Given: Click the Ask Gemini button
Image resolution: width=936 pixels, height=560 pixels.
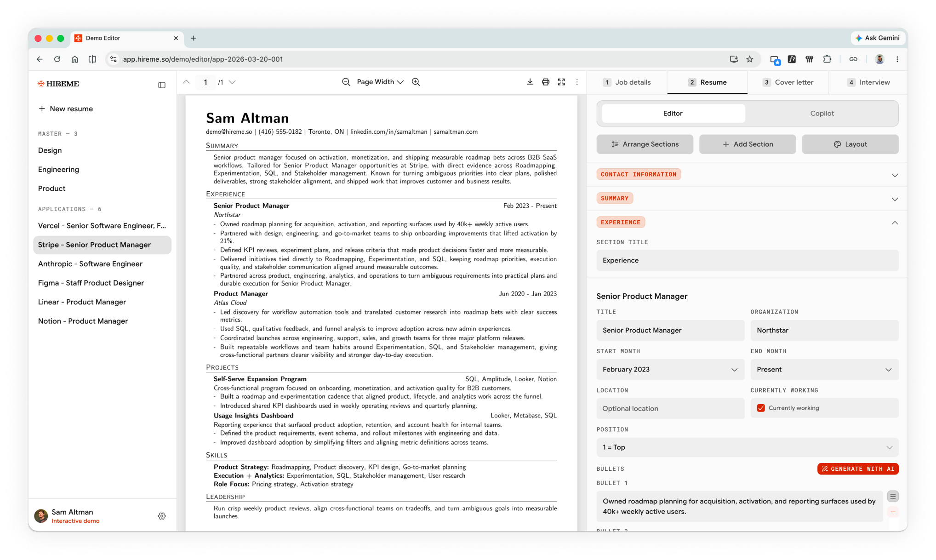Looking at the screenshot, I should pyautogui.click(x=877, y=38).
